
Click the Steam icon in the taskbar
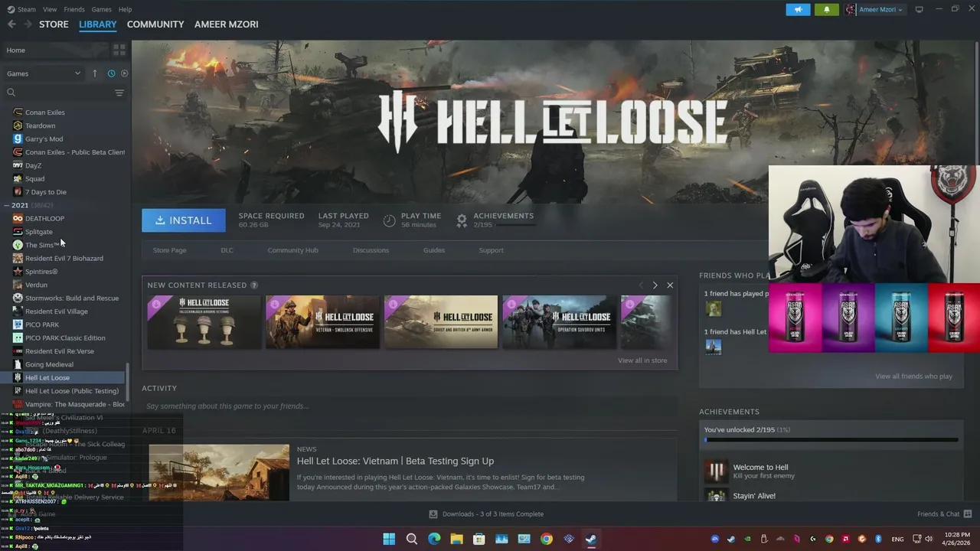591,539
